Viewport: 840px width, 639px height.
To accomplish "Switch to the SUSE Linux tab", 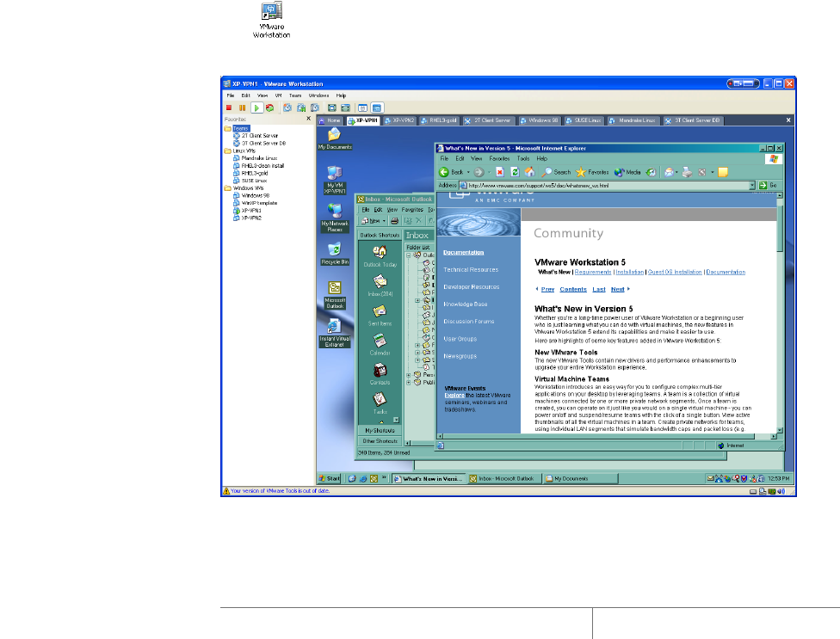I will tap(584, 121).
